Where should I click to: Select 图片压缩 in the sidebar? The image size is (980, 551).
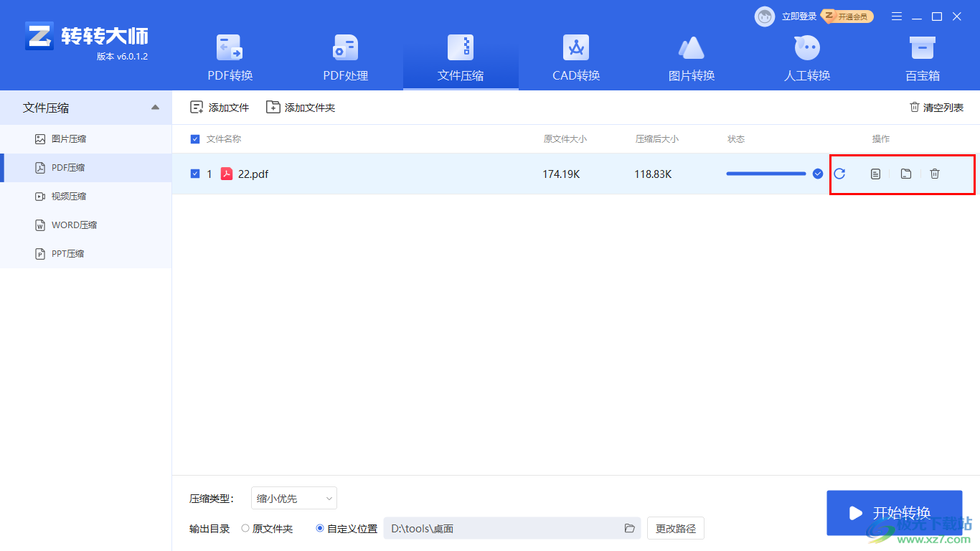(86, 139)
